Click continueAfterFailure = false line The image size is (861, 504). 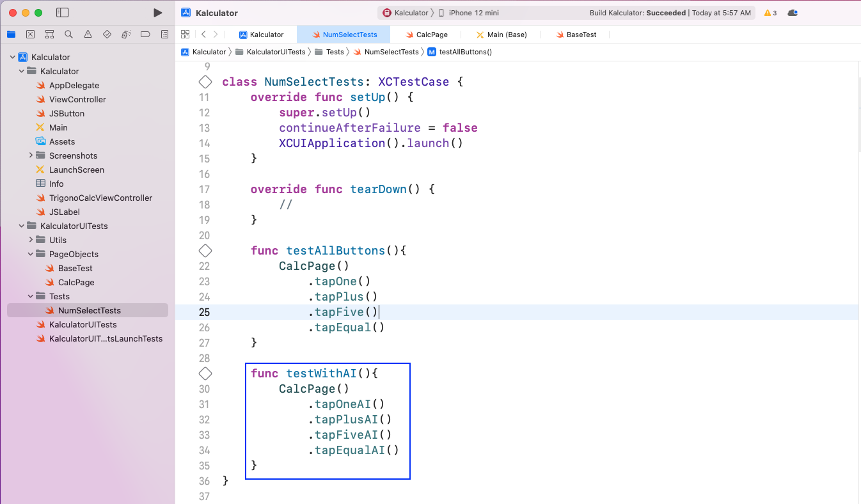pos(378,128)
